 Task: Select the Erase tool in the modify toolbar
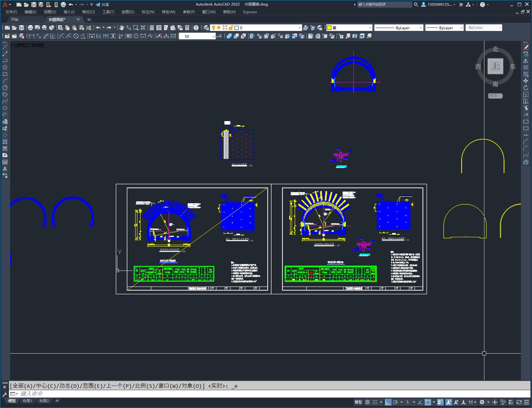pyautogui.click(x=526, y=47)
